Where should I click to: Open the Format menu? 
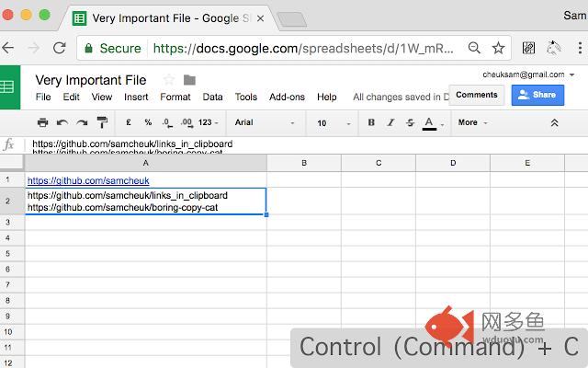coord(175,97)
